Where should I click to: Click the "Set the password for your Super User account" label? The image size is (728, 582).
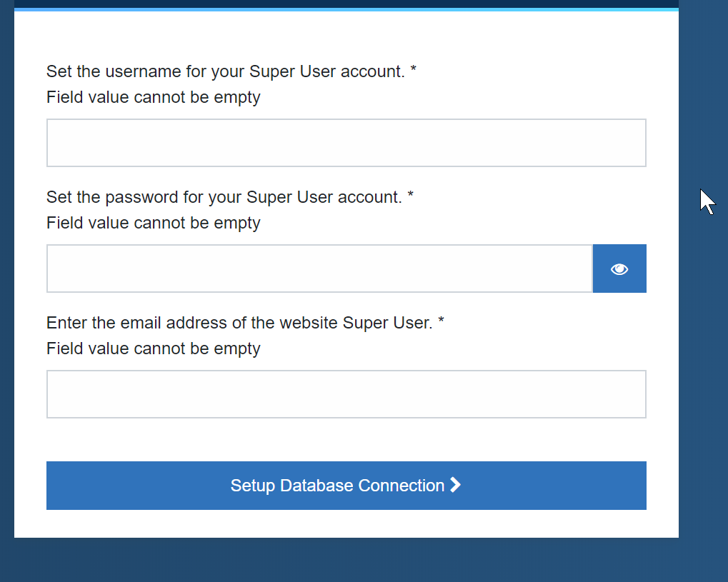(x=224, y=197)
